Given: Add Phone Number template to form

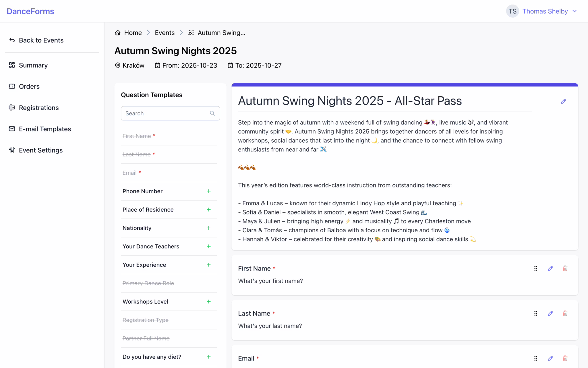Looking at the screenshot, I should click(x=209, y=191).
